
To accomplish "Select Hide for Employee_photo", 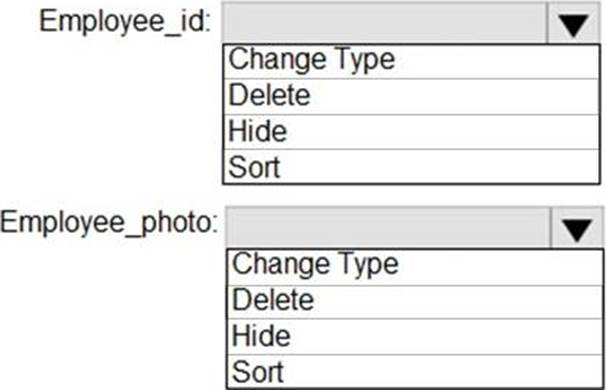I will [415, 337].
